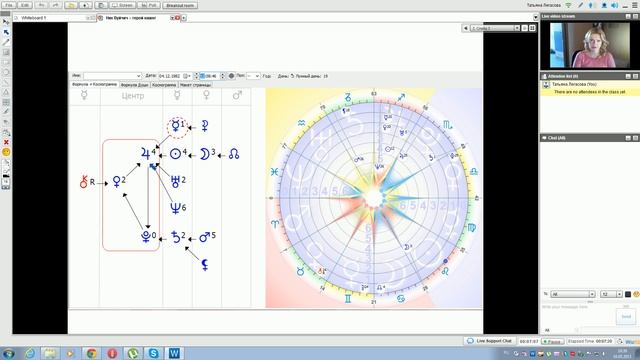Click the Jupiter symbol in the center box
Image resolution: width=640 pixels, height=360 pixels.
point(145,153)
